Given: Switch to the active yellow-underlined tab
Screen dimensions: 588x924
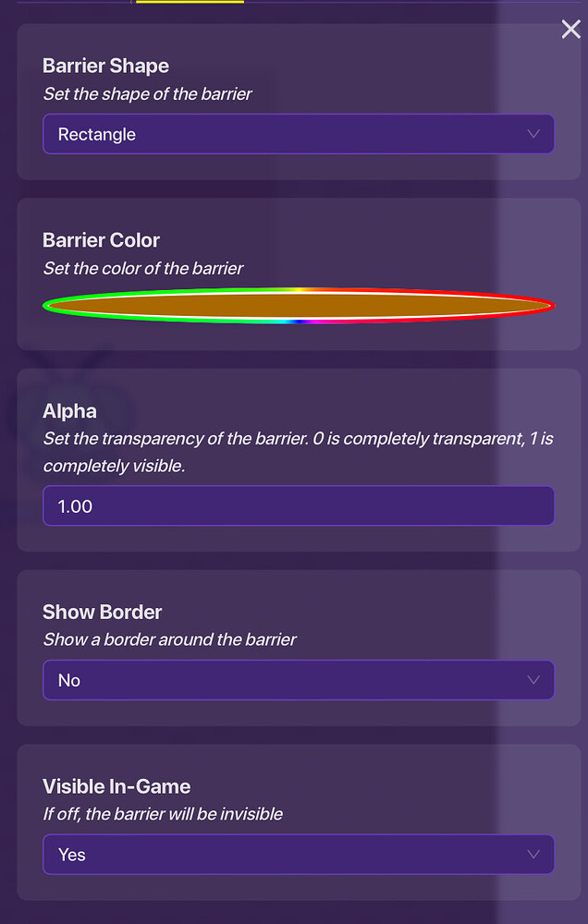Looking at the screenshot, I should 189,5.
